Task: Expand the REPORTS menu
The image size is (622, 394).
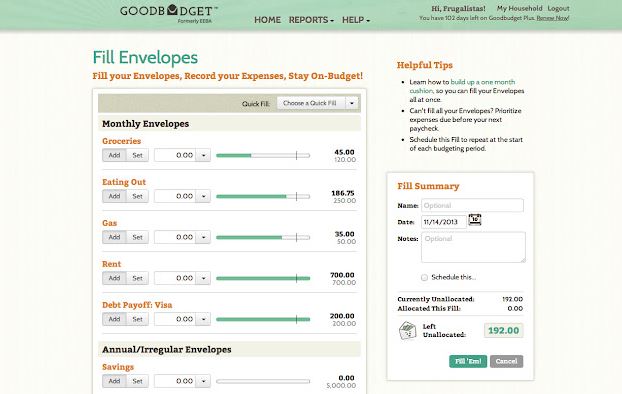Action: pos(311,20)
